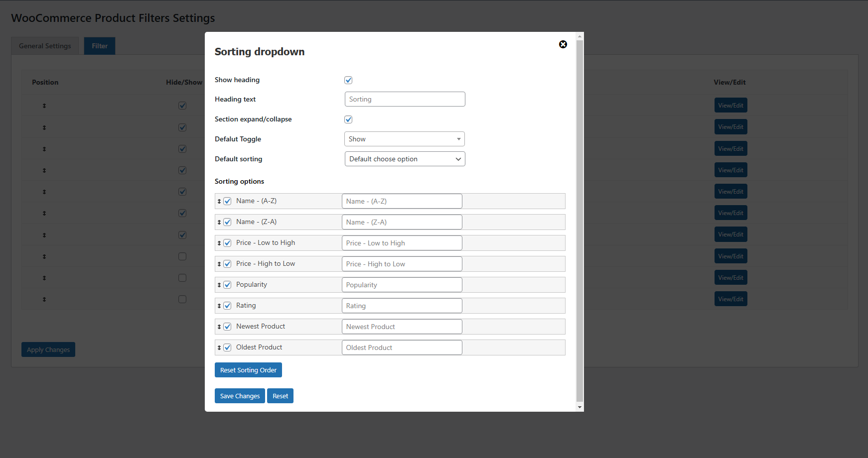The image size is (868, 458).
Task: Click drag handle for Oldest Product option
Action: 219,347
